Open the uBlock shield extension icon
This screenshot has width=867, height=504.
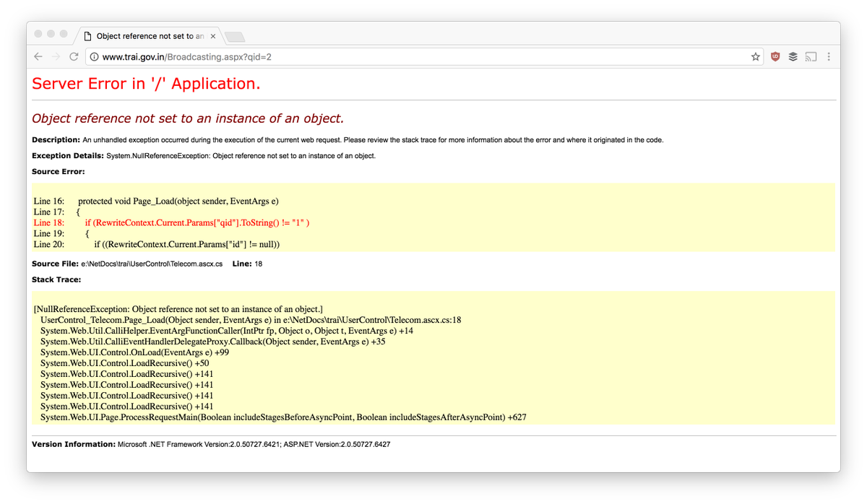tap(775, 56)
